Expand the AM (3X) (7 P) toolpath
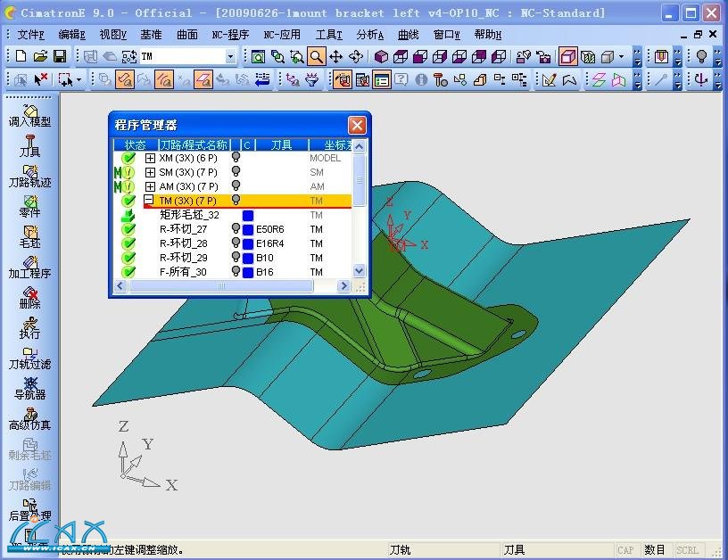Image resolution: width=728 pixels, height=560 pixels. 150,186
